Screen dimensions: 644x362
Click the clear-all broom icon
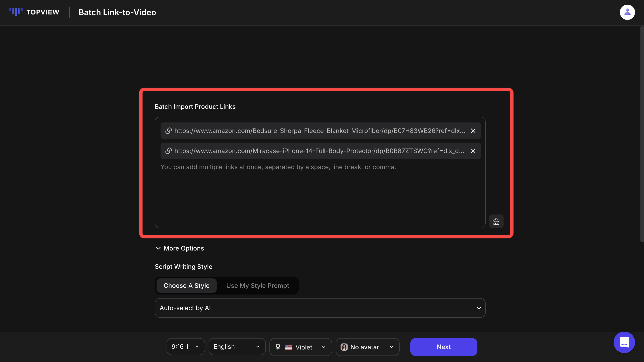coord(496,221)
